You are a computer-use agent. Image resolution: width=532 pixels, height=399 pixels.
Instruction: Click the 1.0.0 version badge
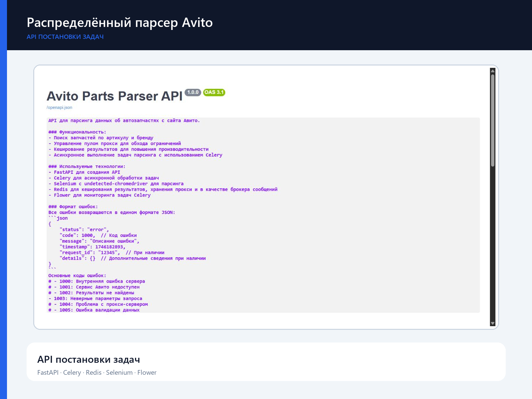point(193,92)
